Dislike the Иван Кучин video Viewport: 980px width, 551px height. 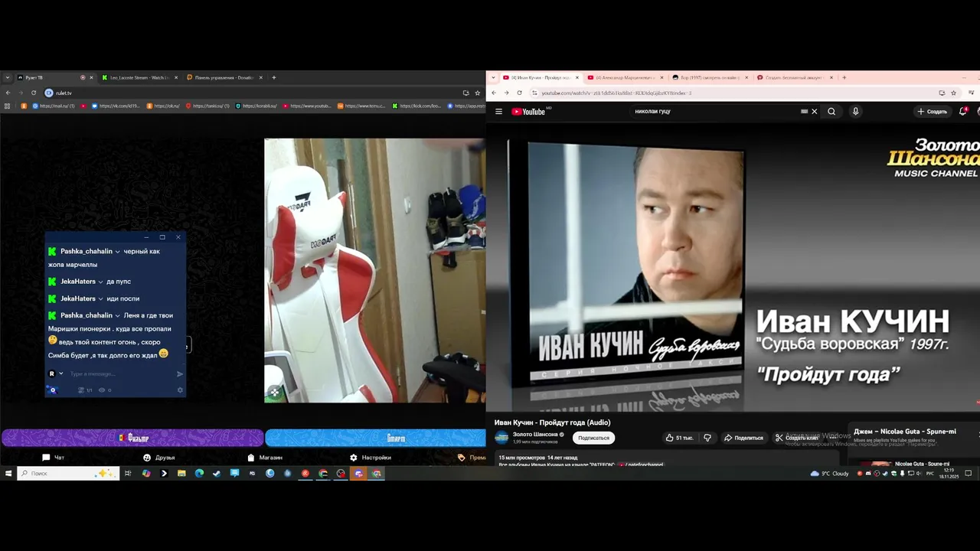pyautogui.click(x=707, y=438)
